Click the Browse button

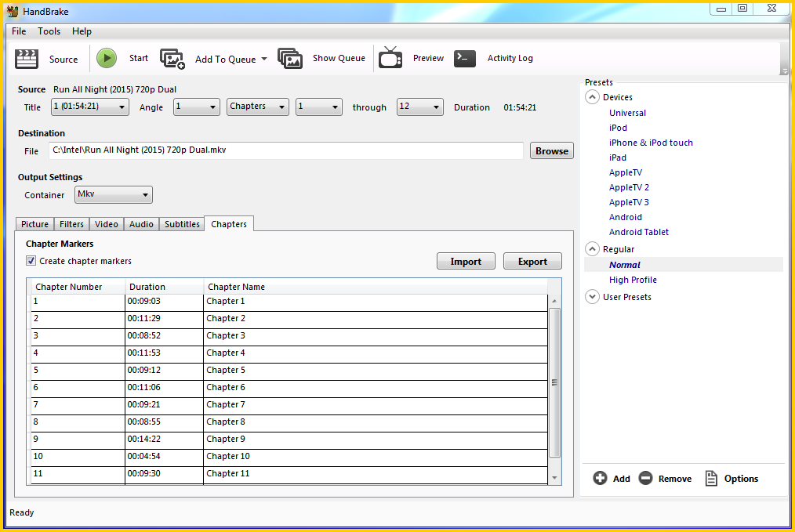[552, 150]
